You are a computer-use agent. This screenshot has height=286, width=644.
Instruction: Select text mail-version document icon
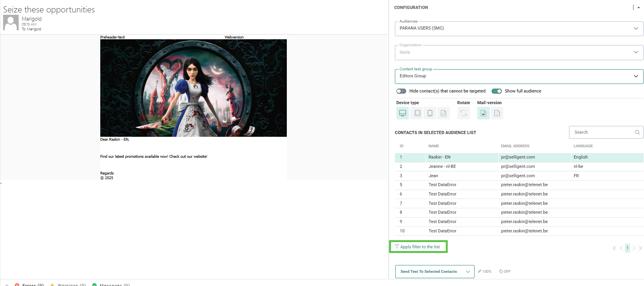pos(497,113)
